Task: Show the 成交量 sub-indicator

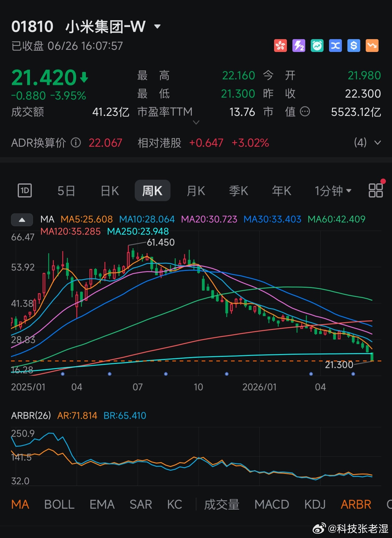Action: point(222,504)
